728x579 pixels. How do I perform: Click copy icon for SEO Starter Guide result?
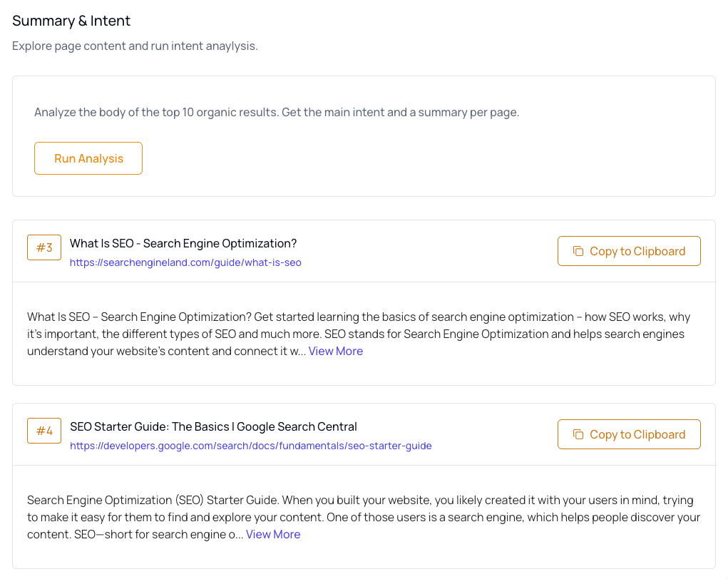coord(578,434)
